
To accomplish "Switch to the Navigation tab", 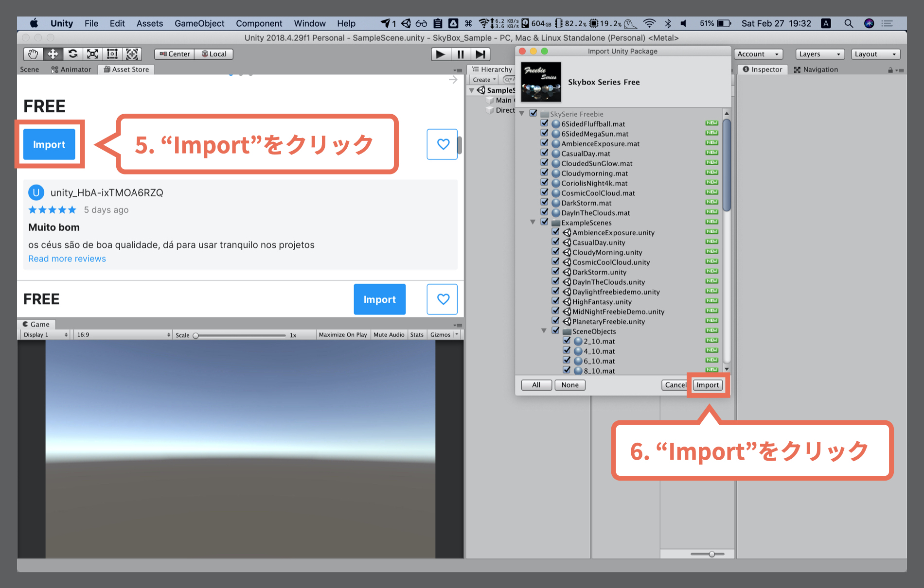I will pos(816,69).
